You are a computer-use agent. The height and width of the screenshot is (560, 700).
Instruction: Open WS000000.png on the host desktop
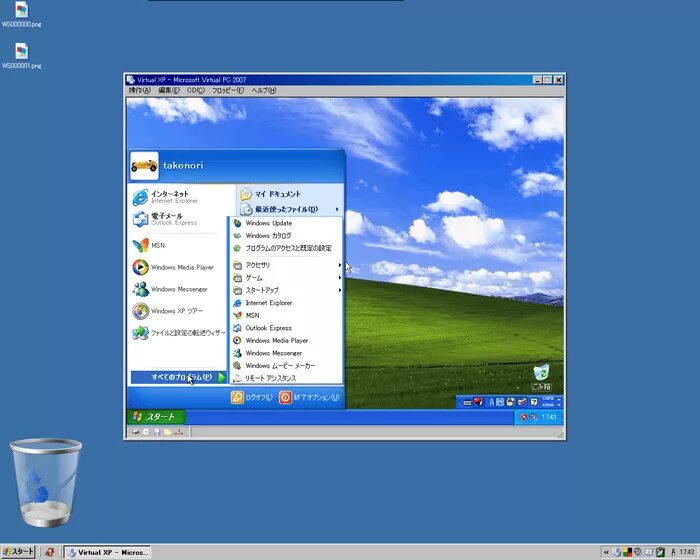(21, 15)
